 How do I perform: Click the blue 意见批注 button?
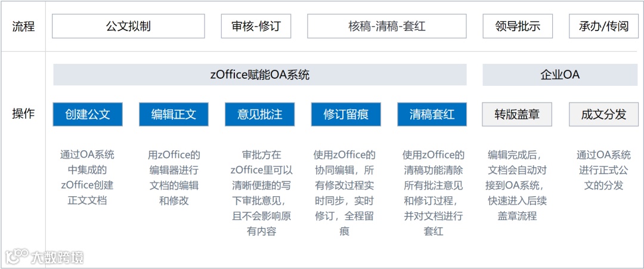(259, 114)
